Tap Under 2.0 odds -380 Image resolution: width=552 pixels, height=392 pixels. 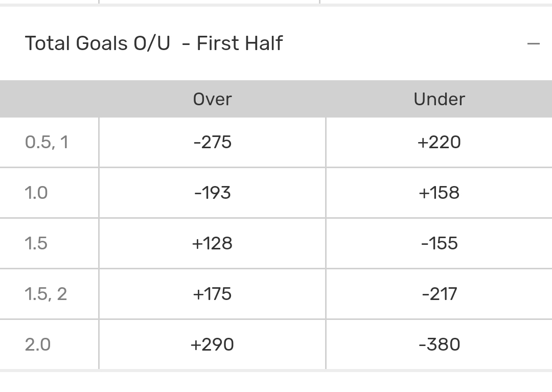coord(439,344)
